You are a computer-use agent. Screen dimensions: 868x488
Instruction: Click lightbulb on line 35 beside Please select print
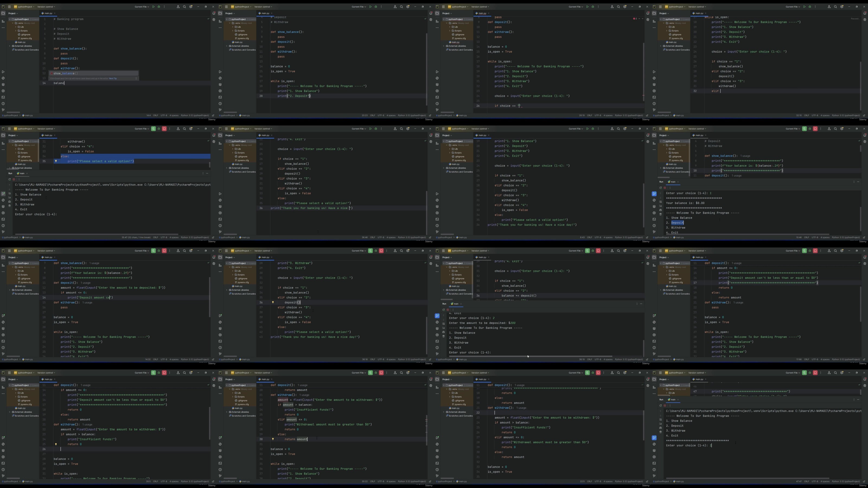click(x=56, y=161)
